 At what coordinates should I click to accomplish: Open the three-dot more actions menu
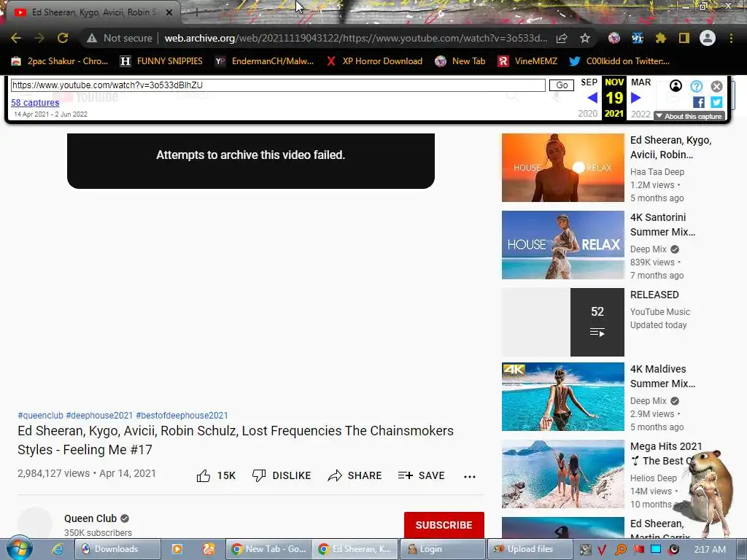[x=470, y=476]
